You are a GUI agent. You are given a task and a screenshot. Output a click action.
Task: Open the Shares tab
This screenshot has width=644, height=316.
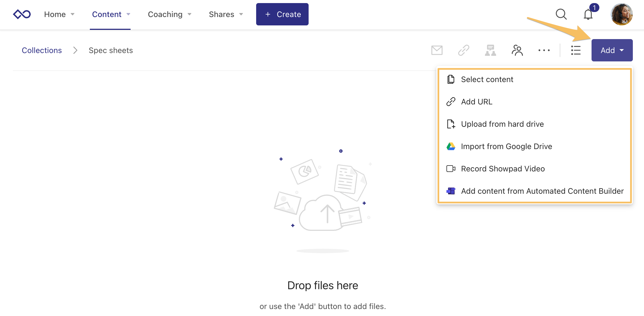coord(222,14)
